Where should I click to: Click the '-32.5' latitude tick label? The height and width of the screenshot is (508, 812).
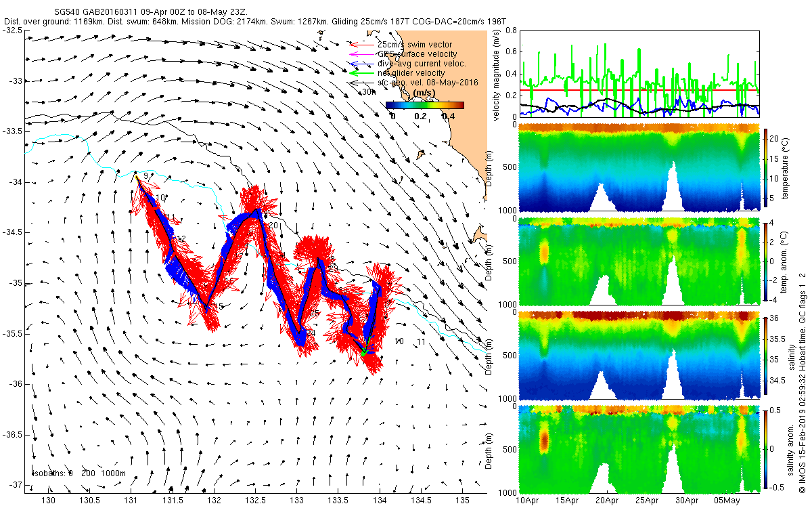[12, 31]
